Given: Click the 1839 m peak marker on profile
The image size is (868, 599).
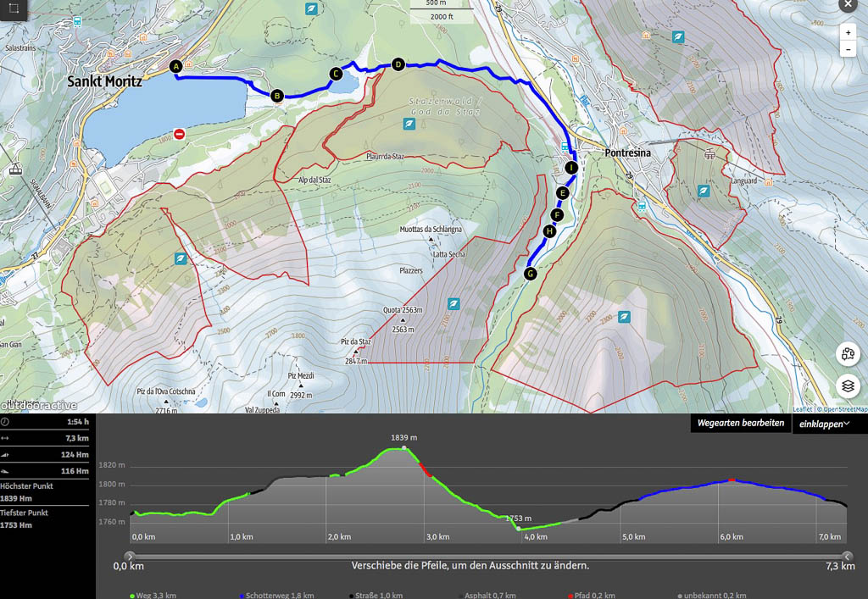Looking at the screenshot, I should tap(404, 447).
